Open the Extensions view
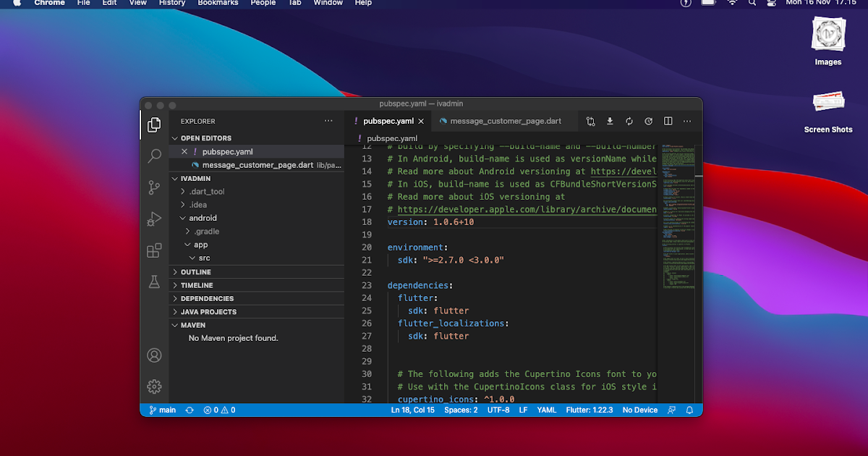868x456 pixels. click(154, 250)
